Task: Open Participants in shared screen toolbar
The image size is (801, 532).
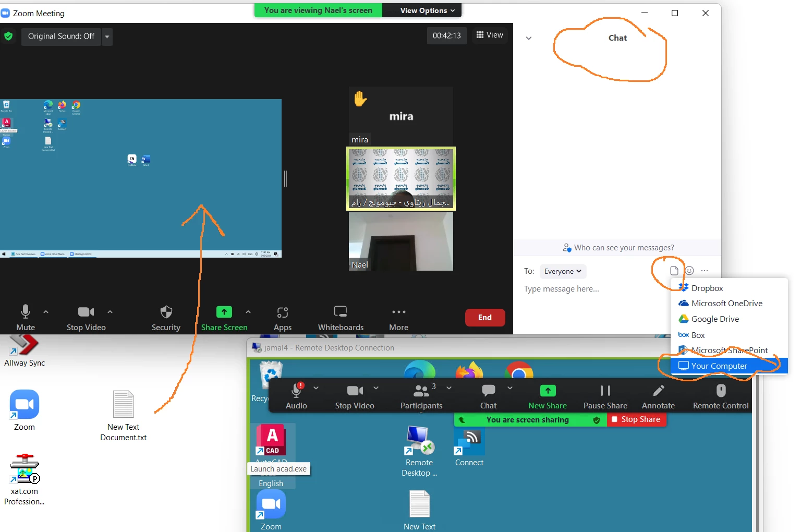Action: coord(421,396)
